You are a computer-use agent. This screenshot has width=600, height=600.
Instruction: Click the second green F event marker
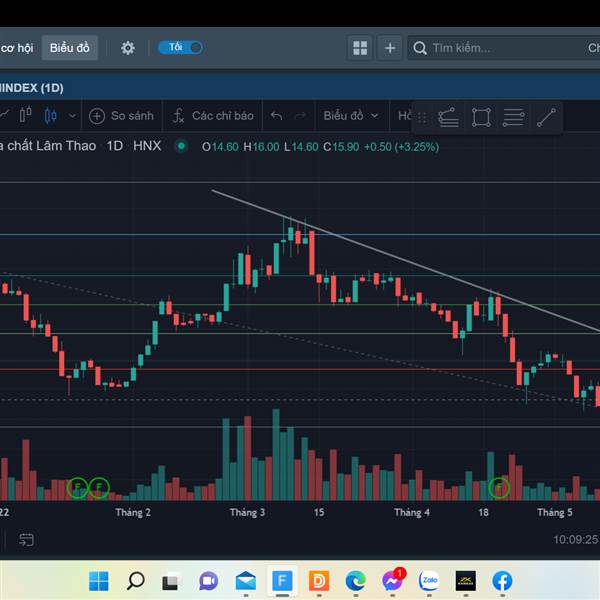[x=99, y=487]
